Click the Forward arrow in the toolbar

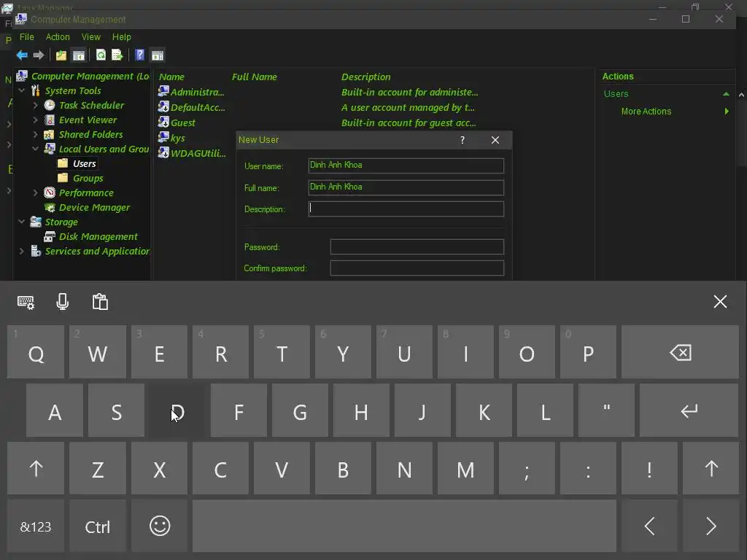39,55
